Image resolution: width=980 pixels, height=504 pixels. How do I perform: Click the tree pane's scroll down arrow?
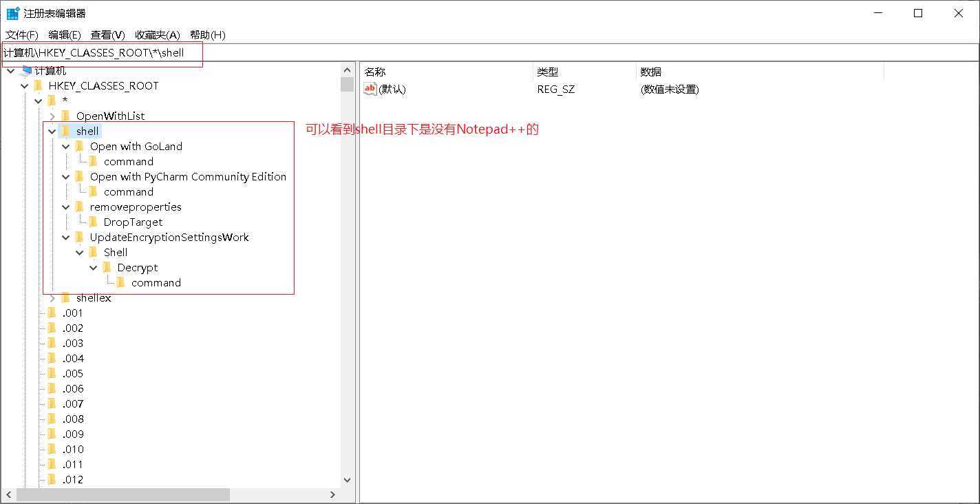(x=347, y=480)
